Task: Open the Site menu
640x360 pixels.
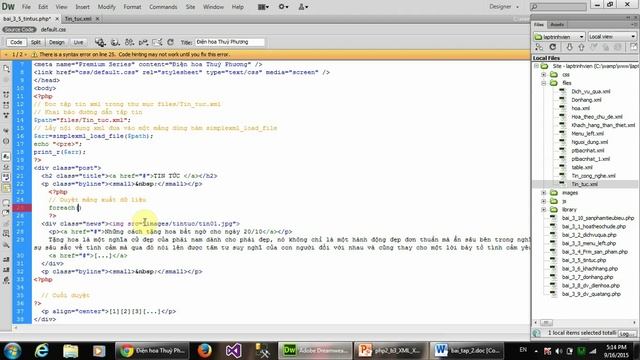Action: point(190,7)
